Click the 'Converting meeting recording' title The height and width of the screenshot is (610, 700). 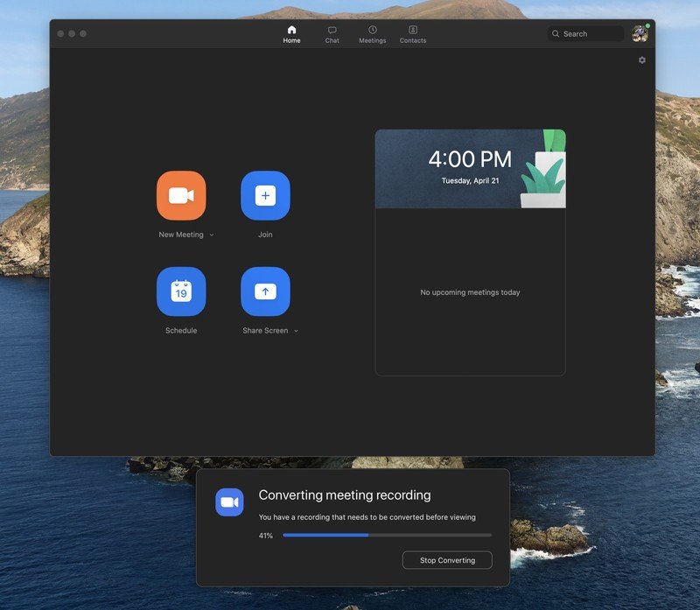pyautogui.click(x=345, y=495)
